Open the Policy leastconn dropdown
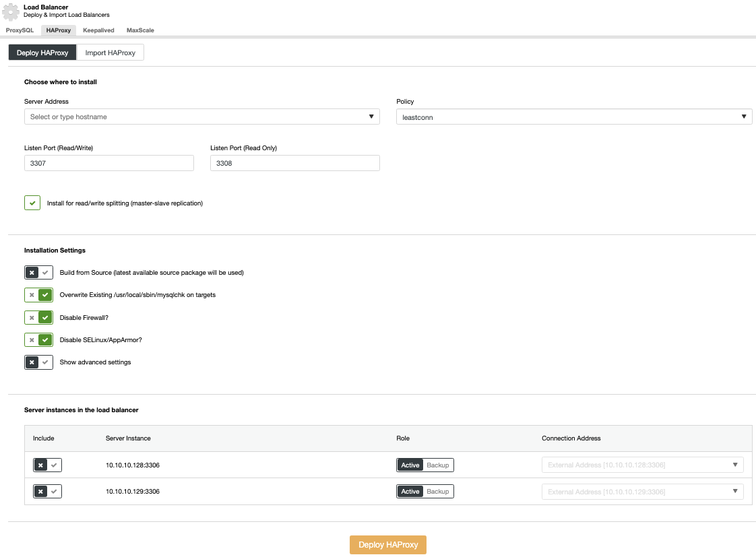Viewport: 756px width, 557px height. coord(574,117)
